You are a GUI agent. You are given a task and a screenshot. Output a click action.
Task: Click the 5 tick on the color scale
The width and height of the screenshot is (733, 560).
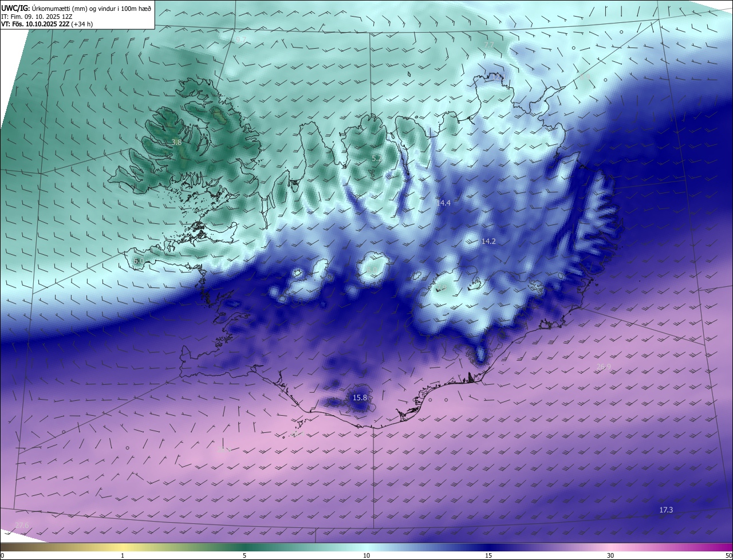[245, 555]
